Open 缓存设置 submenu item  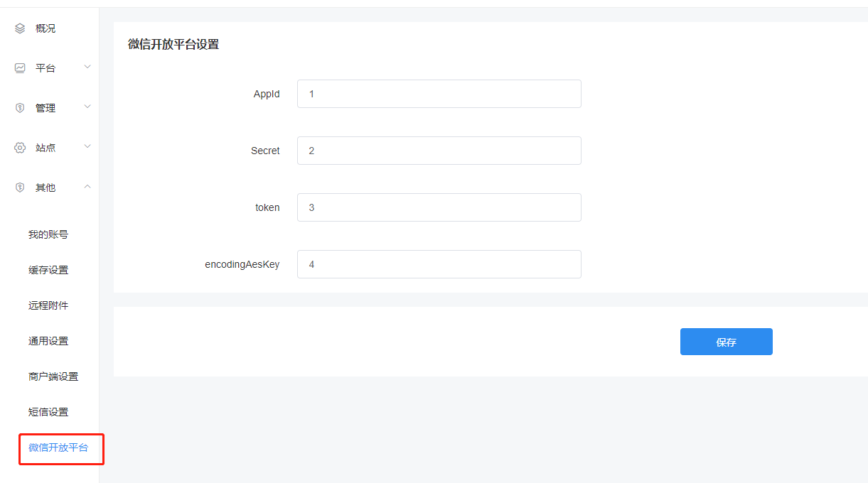click(x=48, y=270)
